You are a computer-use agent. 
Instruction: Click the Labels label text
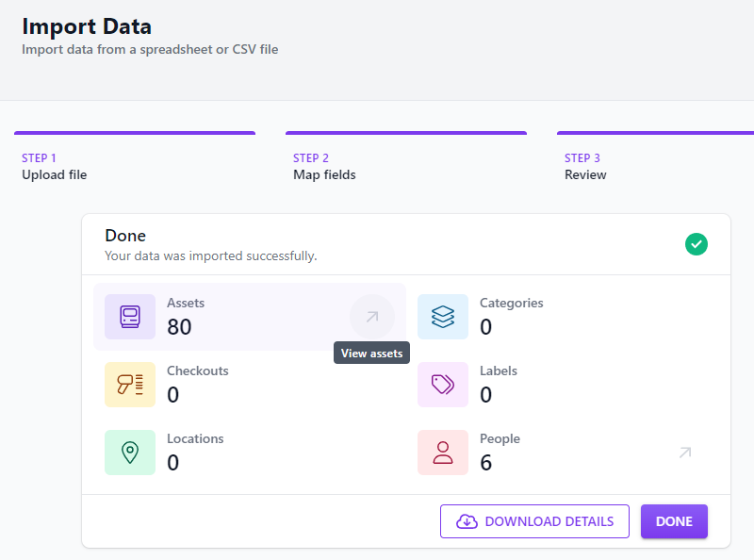pos(499,371)
